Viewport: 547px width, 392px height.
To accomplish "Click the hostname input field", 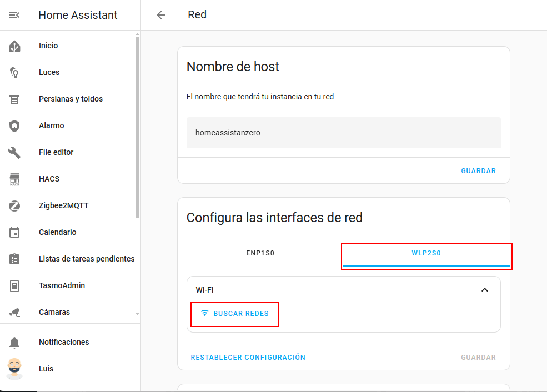I will tap(343, 133).
